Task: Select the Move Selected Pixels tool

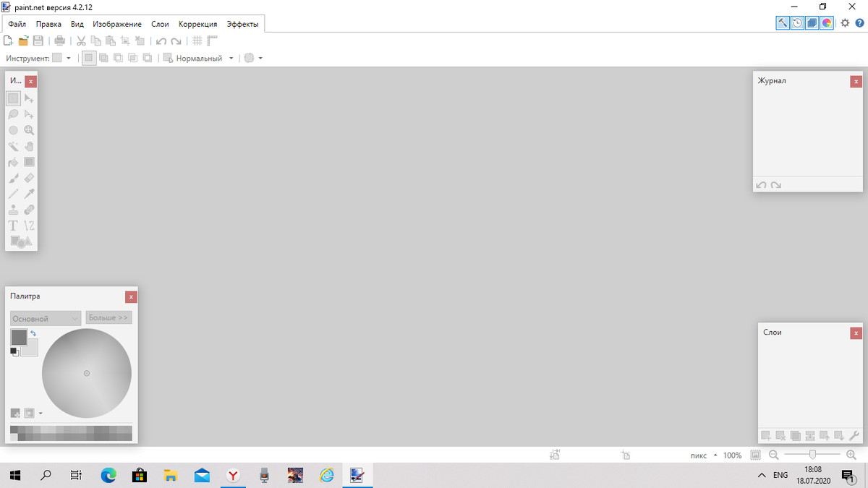Action: pos(29,98)
